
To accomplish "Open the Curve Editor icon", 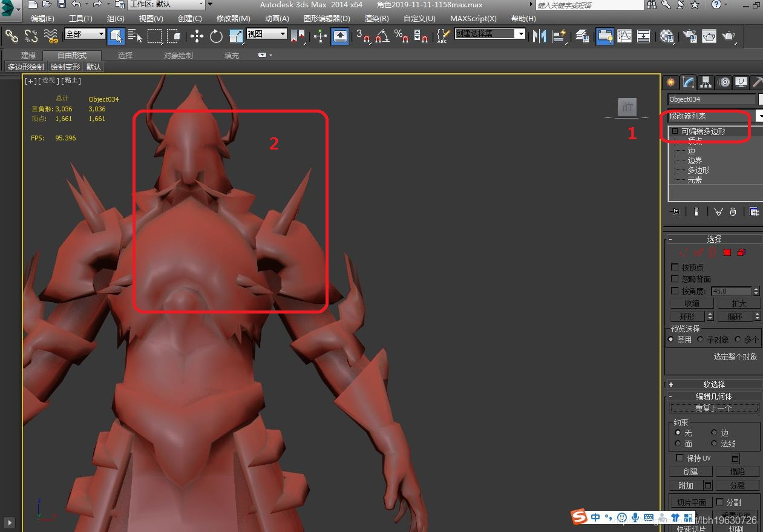I will (624, 36).
